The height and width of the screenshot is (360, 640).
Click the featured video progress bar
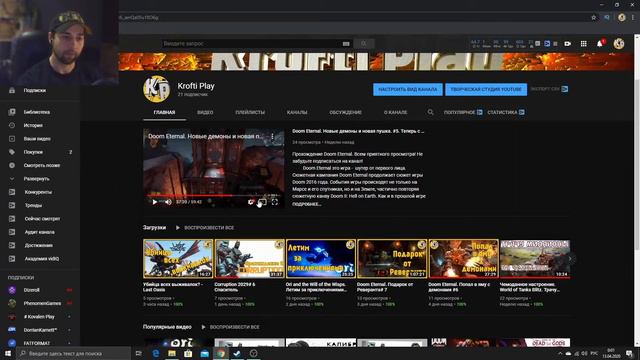click(x=213, y=196)
